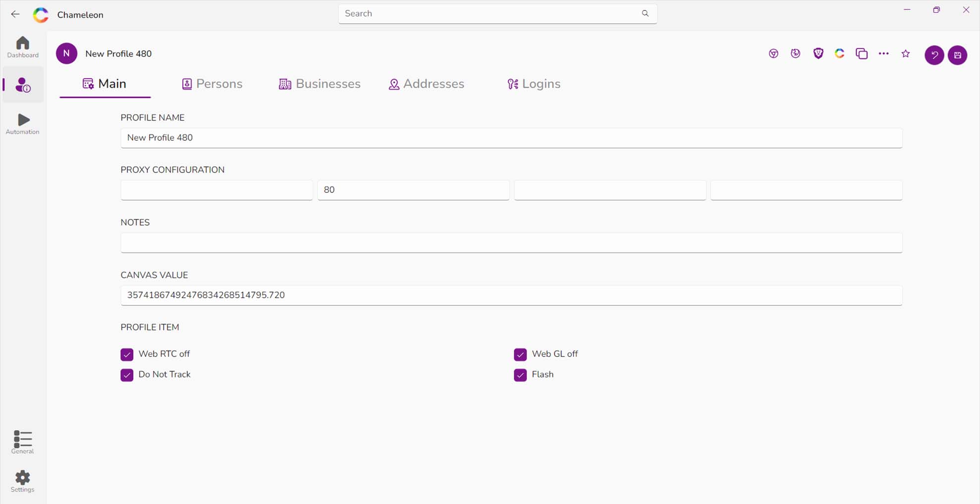The width and height of the screenshot is (980, 504).
Task: Undo changes with the purple revert button
Action: pyautogui.click(x=934, y=55)
